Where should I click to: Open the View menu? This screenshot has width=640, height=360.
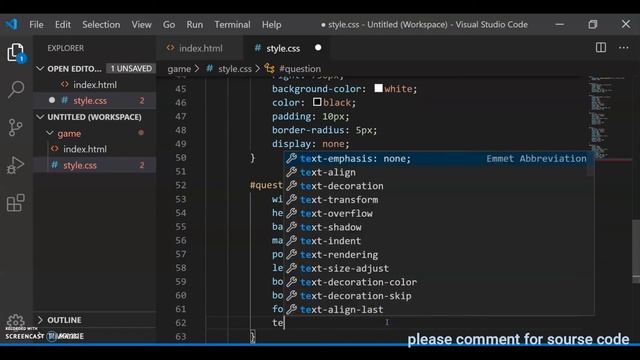pyautogui.click(x=142, y=24)
